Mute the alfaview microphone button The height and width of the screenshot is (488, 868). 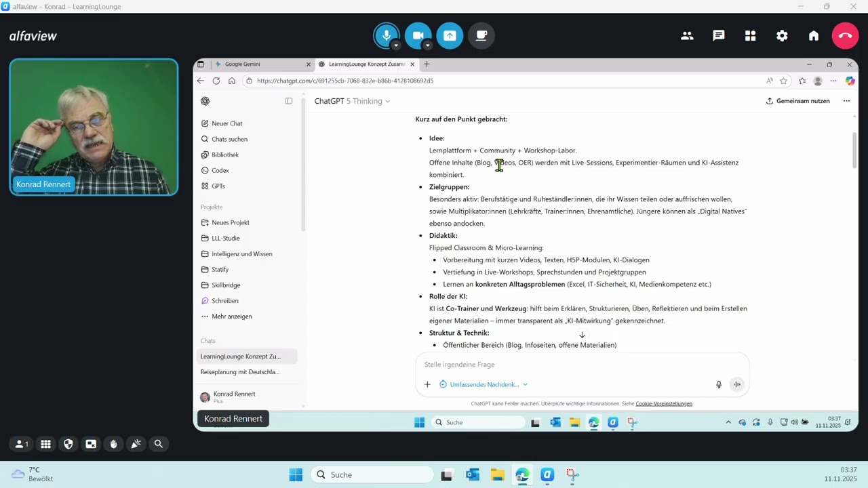(387, 35)
